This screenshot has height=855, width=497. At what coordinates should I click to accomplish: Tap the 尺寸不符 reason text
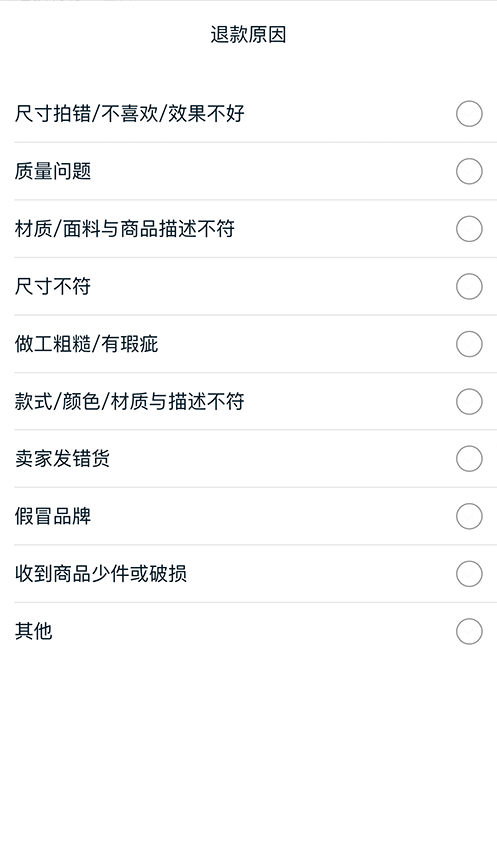(53, 286)
